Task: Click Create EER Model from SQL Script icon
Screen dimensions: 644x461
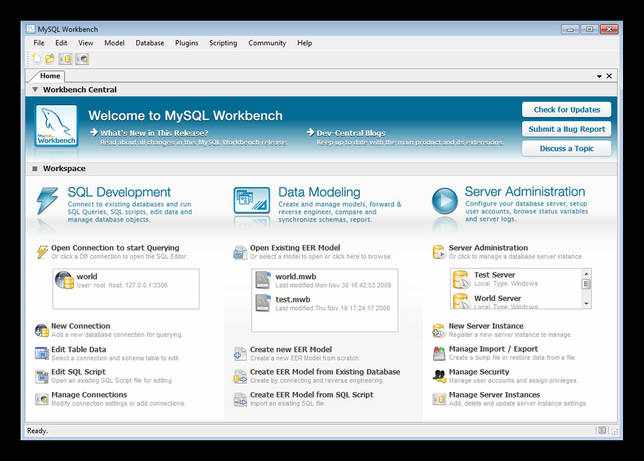Action: (240, 399)
